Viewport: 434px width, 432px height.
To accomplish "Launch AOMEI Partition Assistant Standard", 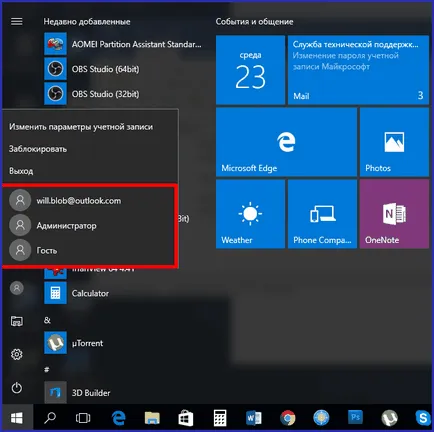I will pyautogui.click(x=123, y=44).
